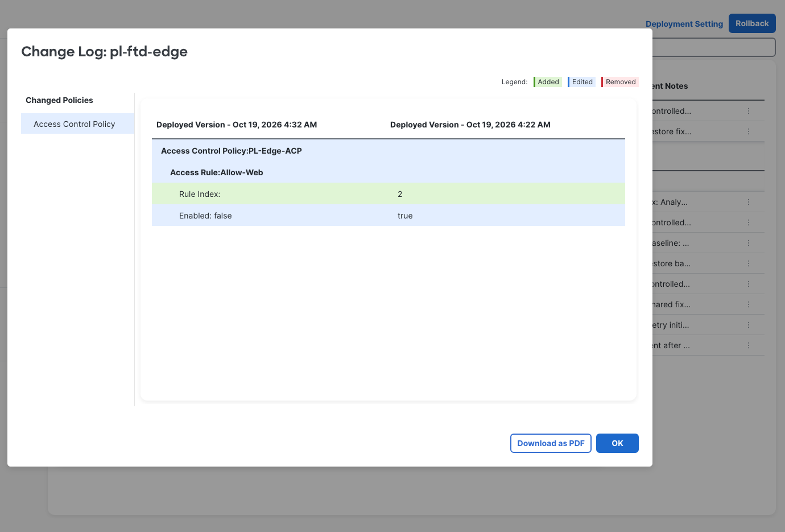Open the Deployment Setting link
Image resolution: width=785 pixels, height=532 pixels.
(684, 24)
